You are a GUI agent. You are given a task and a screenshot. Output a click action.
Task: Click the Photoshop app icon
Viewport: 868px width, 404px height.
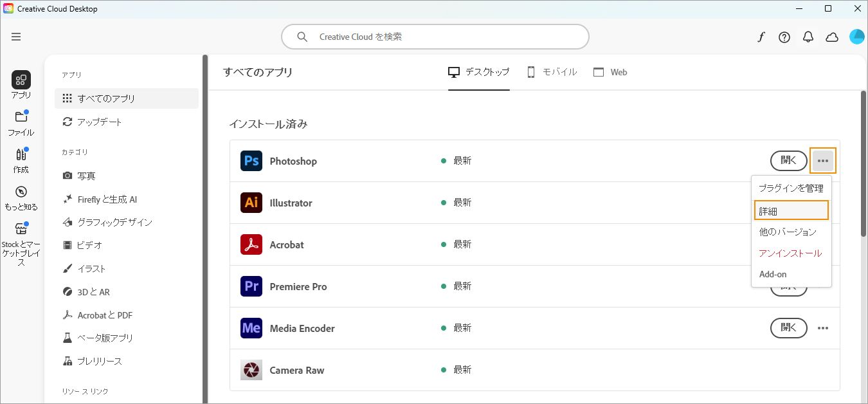pyautogui.click(x=251, y=161)
